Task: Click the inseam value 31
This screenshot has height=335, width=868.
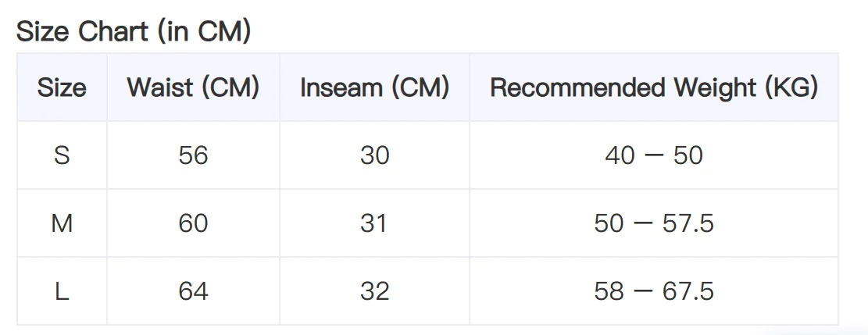Action: [x=374, y=223]
